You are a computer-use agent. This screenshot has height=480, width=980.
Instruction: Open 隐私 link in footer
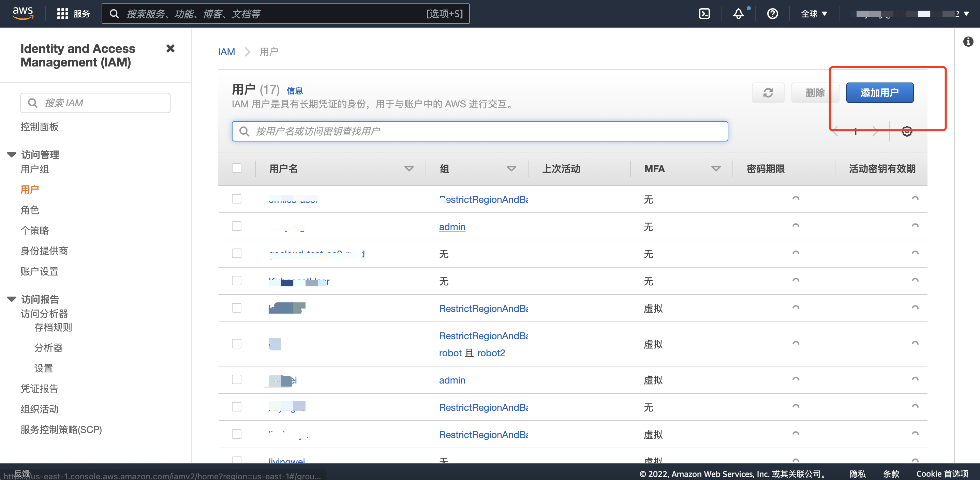click(858, 474)
